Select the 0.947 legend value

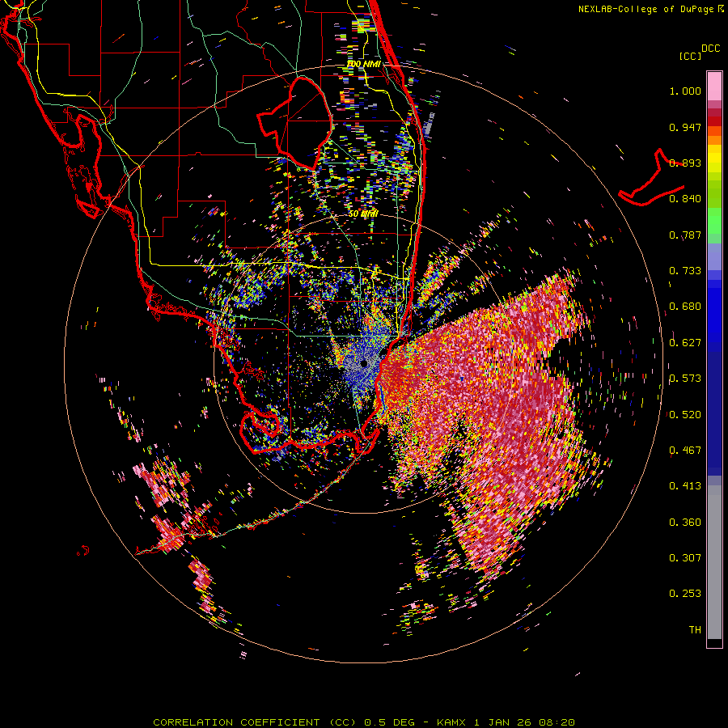(685, 127)
